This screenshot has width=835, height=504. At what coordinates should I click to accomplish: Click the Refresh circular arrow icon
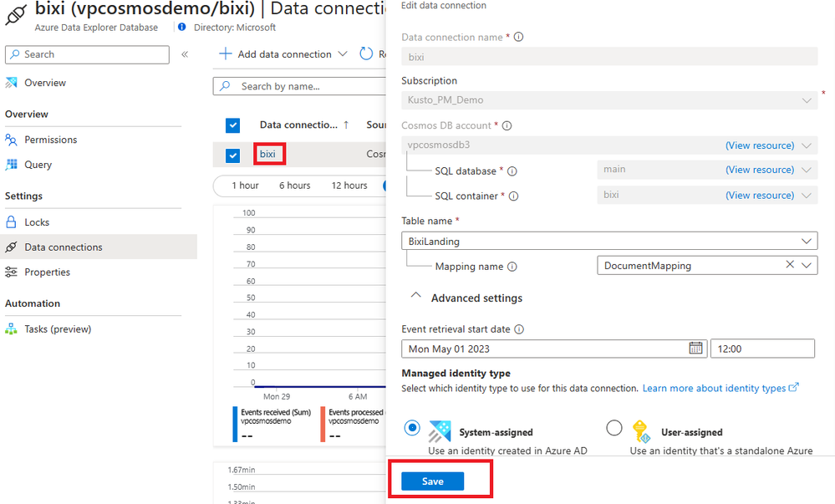[366, 53]
